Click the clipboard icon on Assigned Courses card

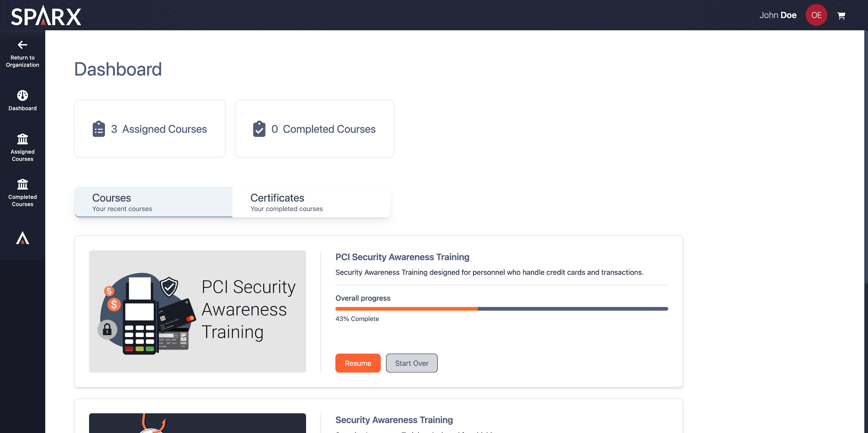[x=98, y=129]
